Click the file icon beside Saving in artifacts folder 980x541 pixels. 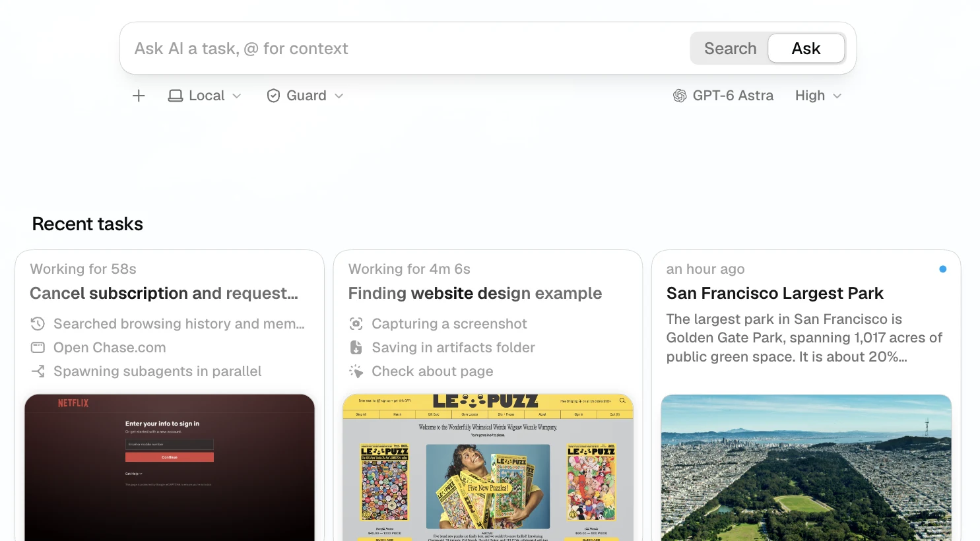pos(356,348)
